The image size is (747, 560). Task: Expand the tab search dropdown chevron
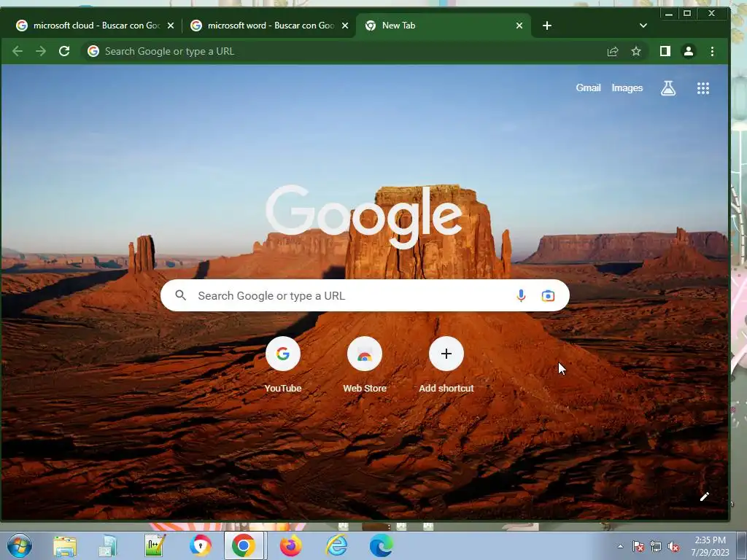tap(643, 26)
